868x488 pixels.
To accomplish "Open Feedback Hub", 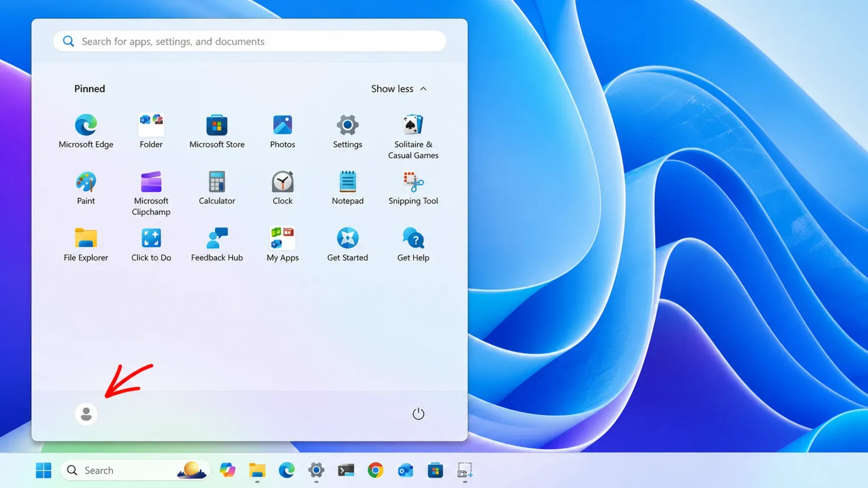I will pos(217,245).
